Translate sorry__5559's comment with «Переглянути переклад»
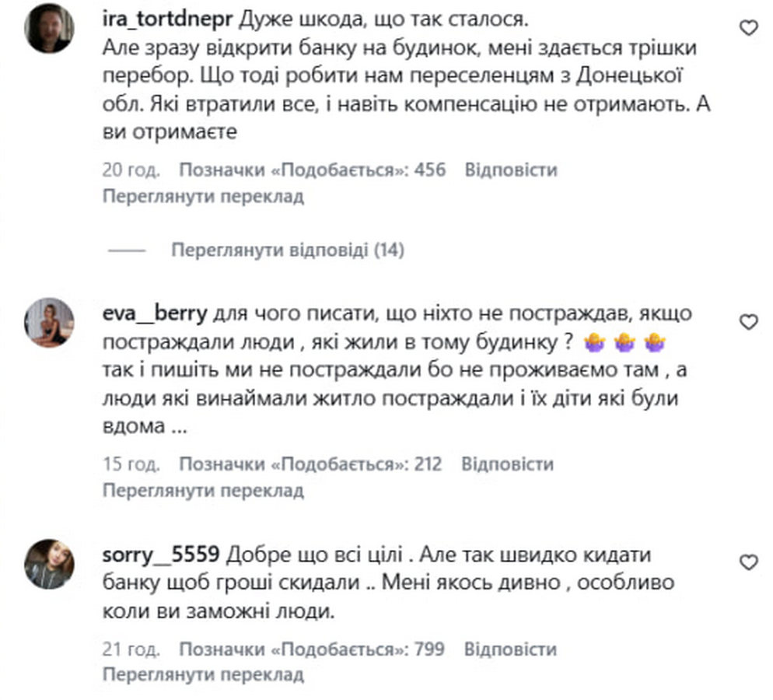Screen dimensions: 773x700 click(x=204, y=676)
